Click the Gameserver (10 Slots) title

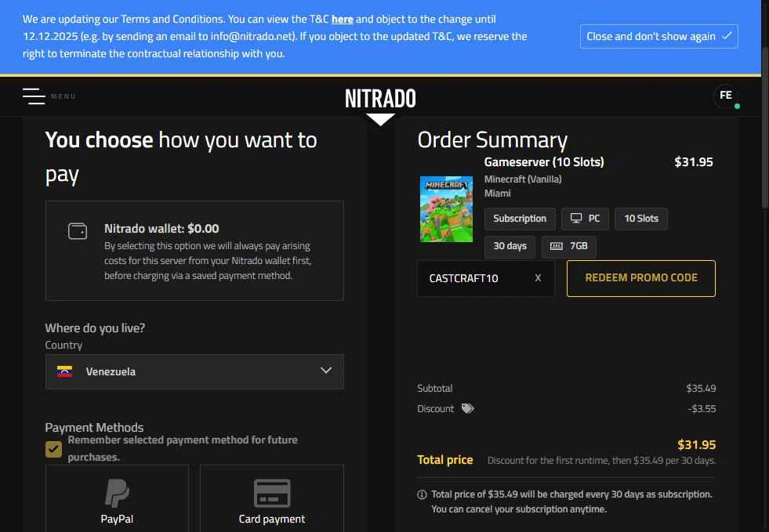point(544,162)
